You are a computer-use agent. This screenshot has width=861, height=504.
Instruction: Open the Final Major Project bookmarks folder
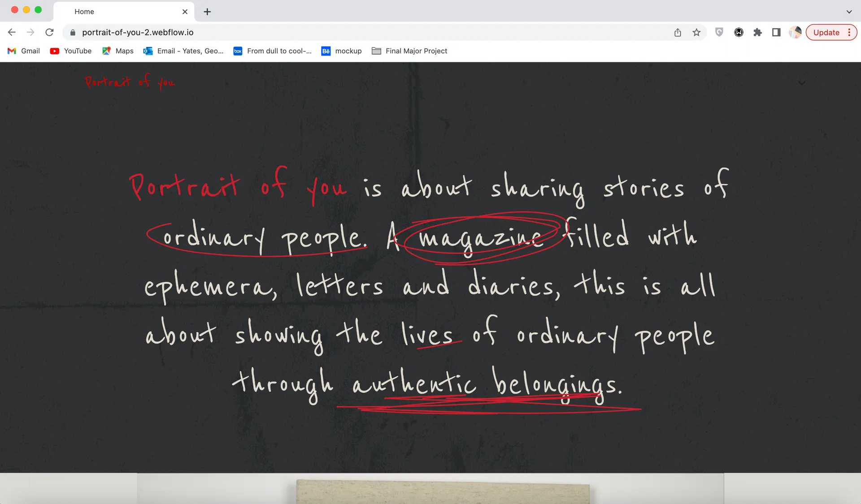[409, 51]
